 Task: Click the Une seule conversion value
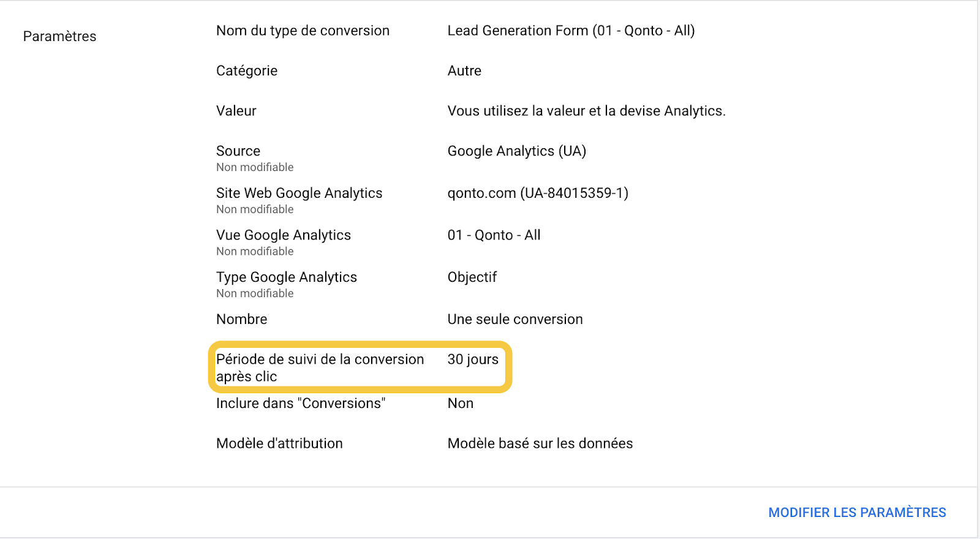515,320
